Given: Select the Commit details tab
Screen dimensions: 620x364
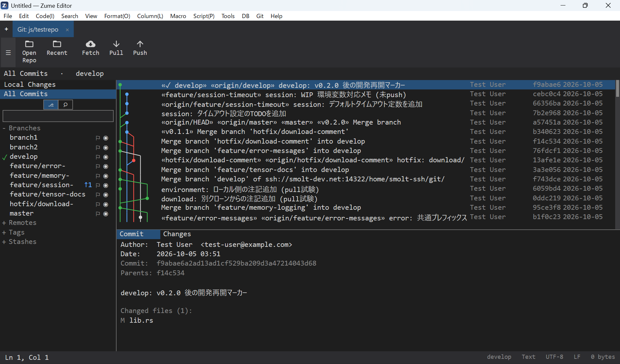Looking at the screenshot, I should point(138,234).
